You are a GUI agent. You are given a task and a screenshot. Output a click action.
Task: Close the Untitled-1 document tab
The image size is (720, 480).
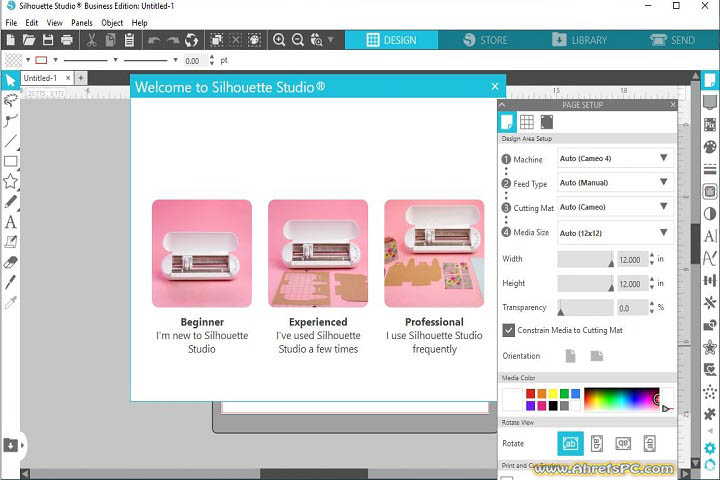[x=68, y=78]
